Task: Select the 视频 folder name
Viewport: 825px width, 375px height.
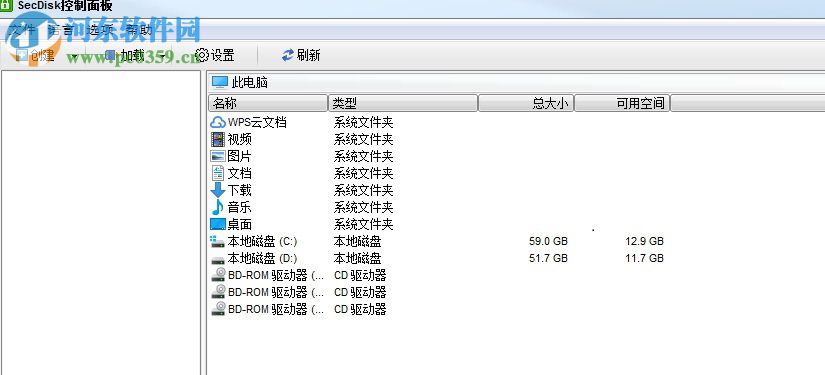Action: tap(239, 139)
